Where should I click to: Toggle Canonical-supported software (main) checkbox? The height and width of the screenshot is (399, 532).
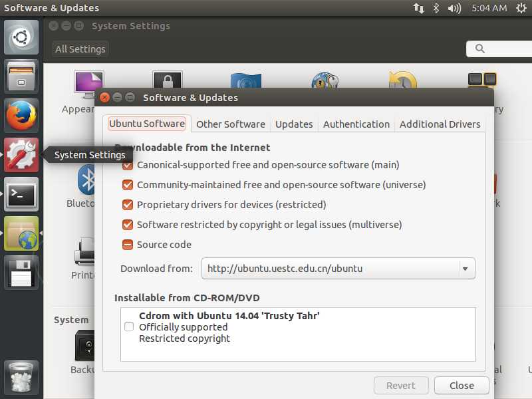pyautogui.click(x=128, y=165)
